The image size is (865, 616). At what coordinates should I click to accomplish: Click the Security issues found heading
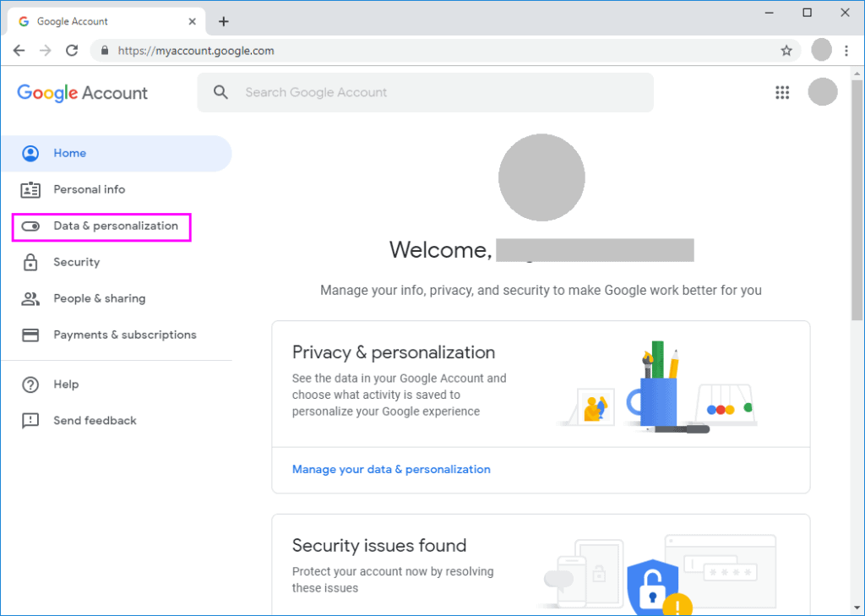point(379,545)
